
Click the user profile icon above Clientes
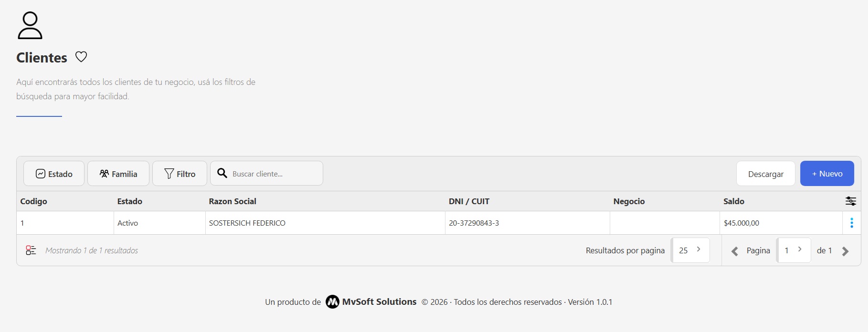[30, 26]
